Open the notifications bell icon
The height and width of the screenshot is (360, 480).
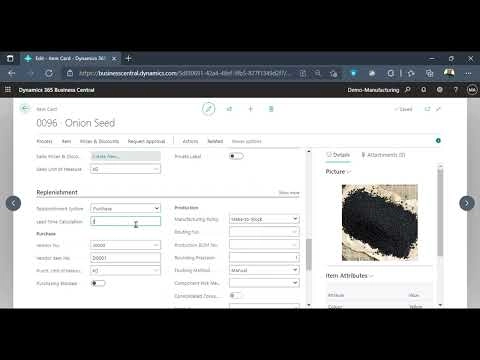click(x=423, y=90)
